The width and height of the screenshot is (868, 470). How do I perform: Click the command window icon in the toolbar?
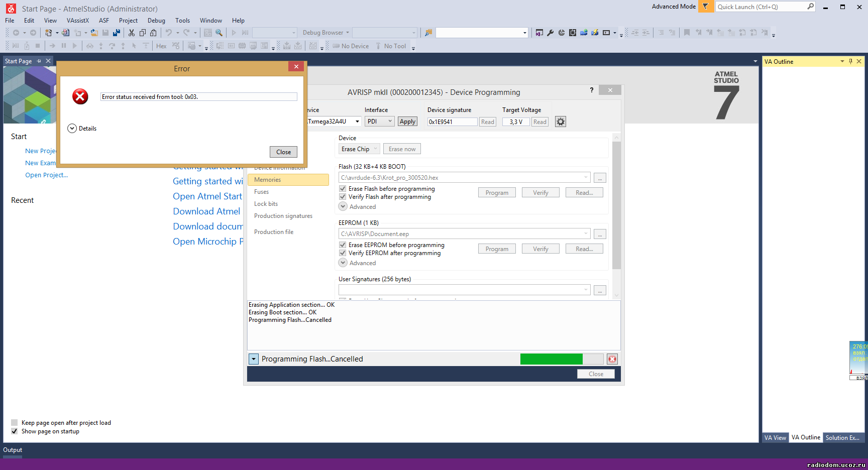[606, 33]
